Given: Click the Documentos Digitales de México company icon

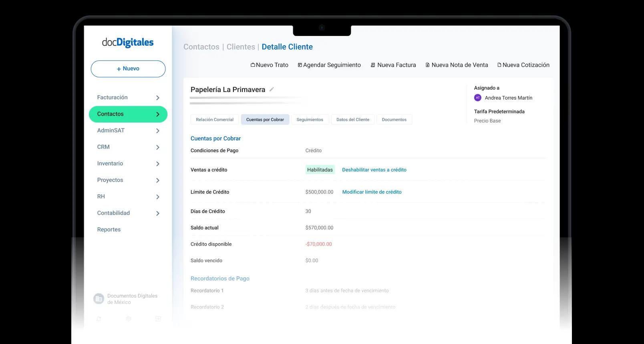Looking at the screenshot, I should click(99, 299).
